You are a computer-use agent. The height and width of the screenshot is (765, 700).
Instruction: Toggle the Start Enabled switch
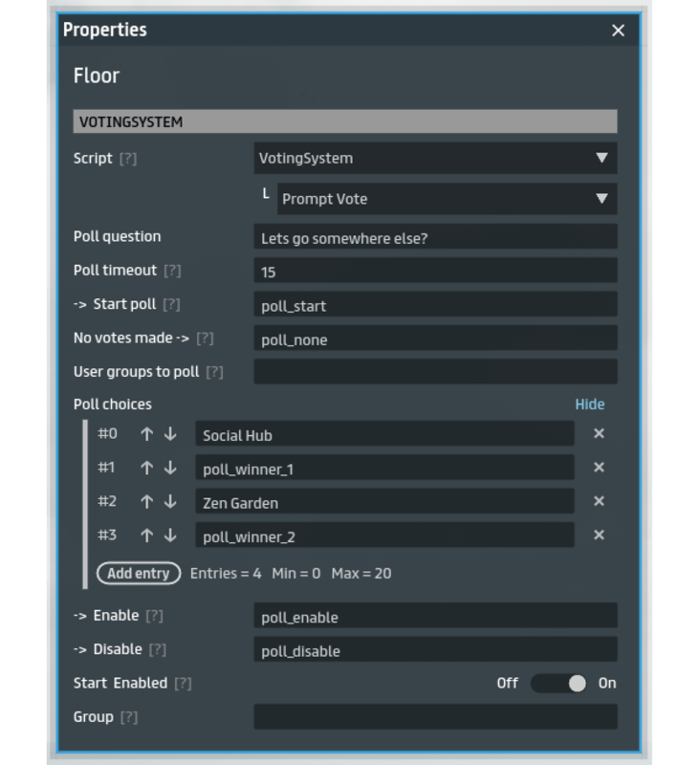(558, 683)
